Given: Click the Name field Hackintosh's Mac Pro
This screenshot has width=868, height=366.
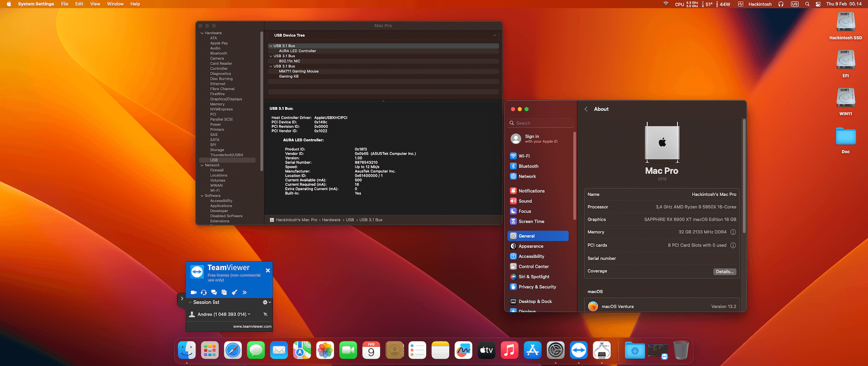Looking at the screenshot, I should (x=714, y=194).
